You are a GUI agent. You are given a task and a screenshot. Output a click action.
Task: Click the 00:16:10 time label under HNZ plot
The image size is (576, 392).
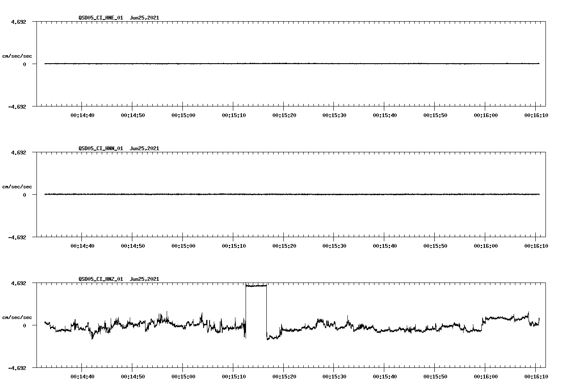[536, 376]
